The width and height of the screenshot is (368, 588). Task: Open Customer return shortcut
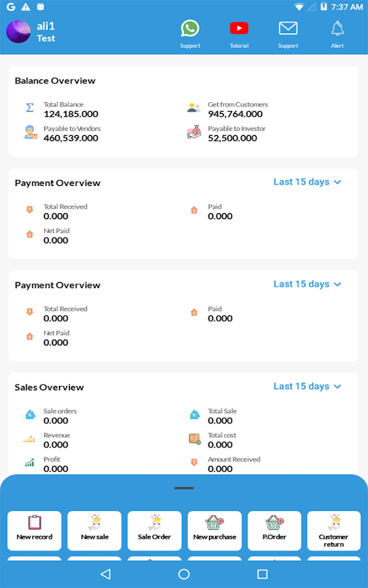334,531
